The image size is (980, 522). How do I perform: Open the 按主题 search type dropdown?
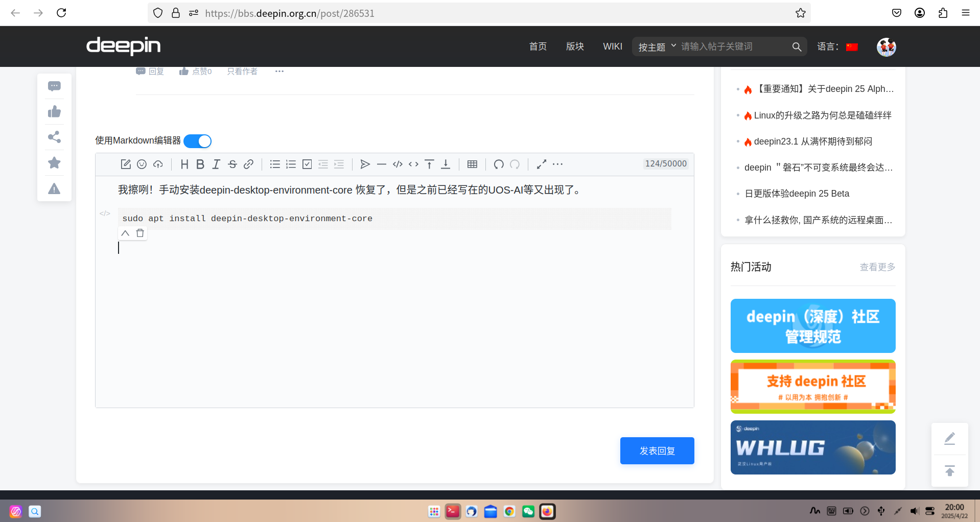(x=657, y=46)
